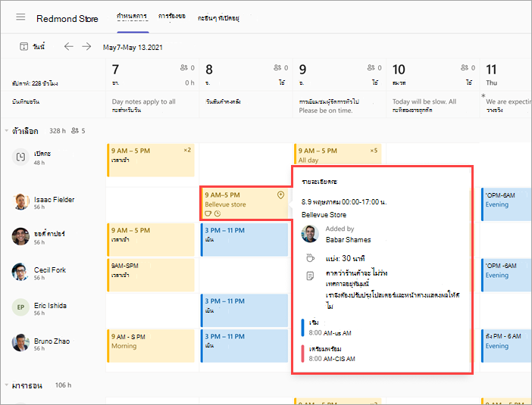Viewport: 532px width, 405px height.
Task: Click Babar Shames avatar in details
Action: pyautogui.click(x=310, y=234)
